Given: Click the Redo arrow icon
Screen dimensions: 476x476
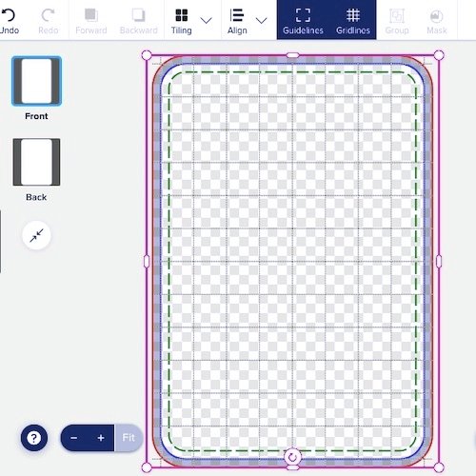Looking at the screenshot, I should pyautogui.click(x=48, y=14).
